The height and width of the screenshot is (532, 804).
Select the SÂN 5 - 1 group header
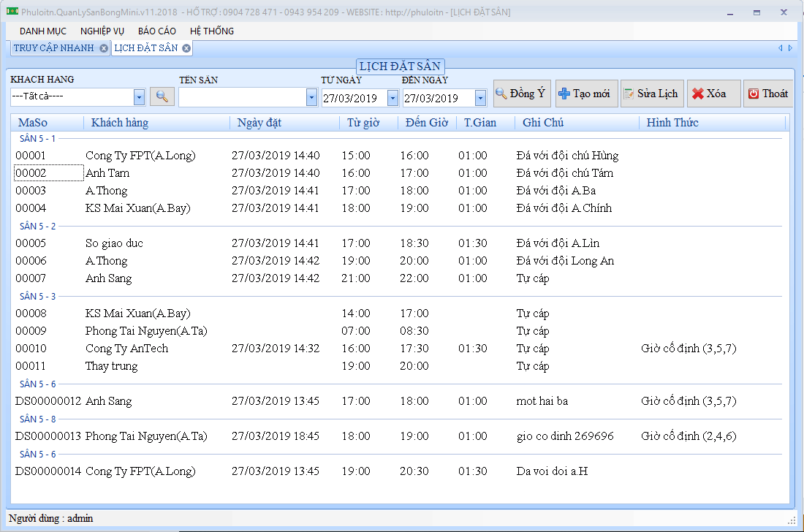point(37,138)
